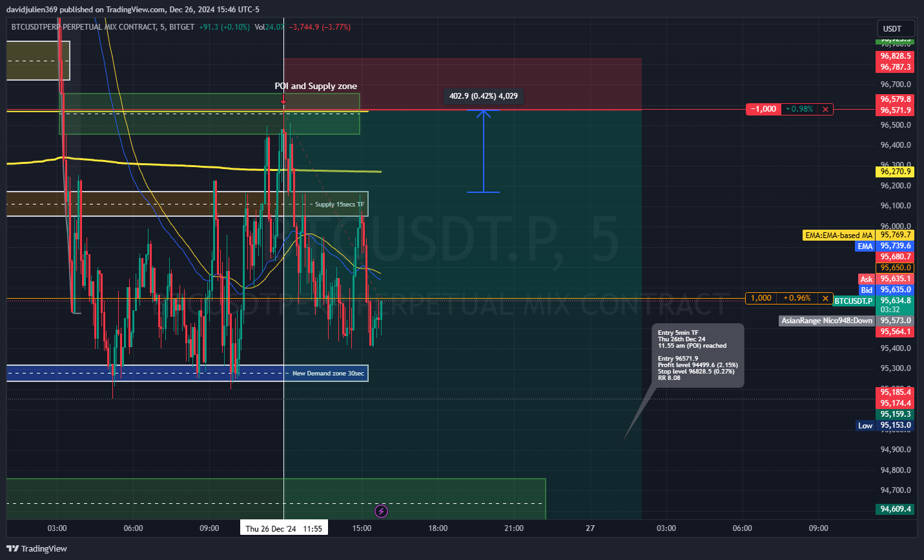This screenshot has height=560, width=924.
Task: Click the orange-outlined 95,650.0 price tag
Action: click(896, 268)
